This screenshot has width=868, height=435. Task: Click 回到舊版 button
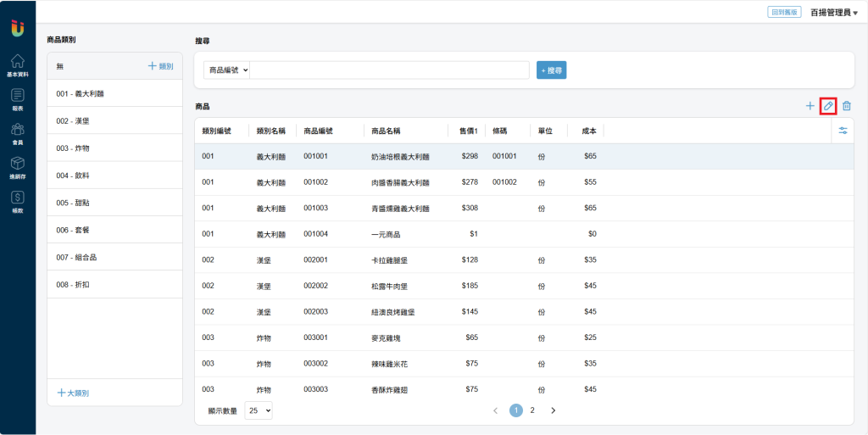tap(784, 12)
